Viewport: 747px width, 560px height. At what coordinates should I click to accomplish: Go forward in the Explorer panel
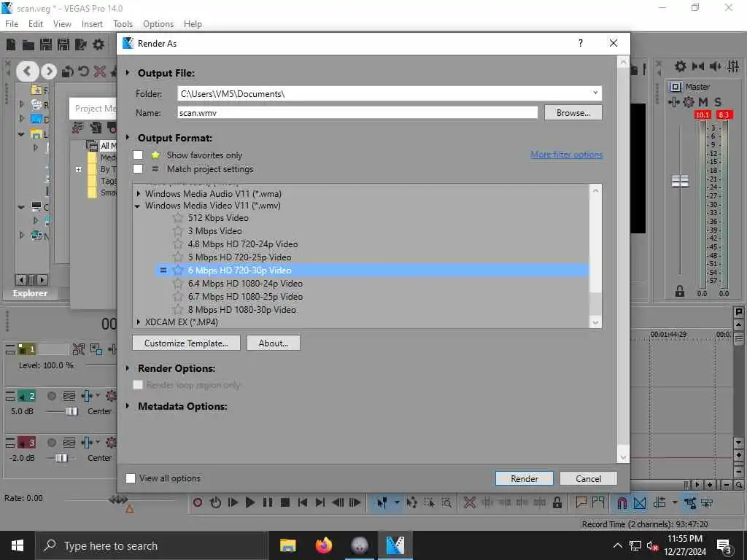[x=49, y=71]
